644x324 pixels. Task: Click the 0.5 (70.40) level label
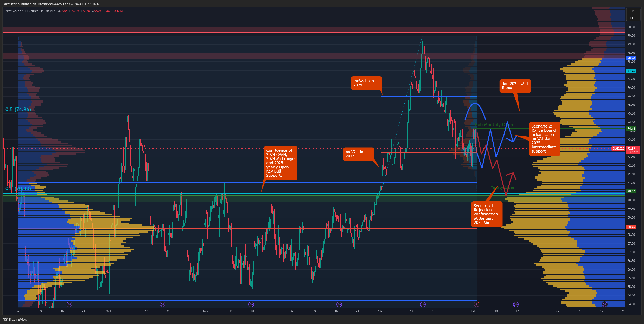18,188
